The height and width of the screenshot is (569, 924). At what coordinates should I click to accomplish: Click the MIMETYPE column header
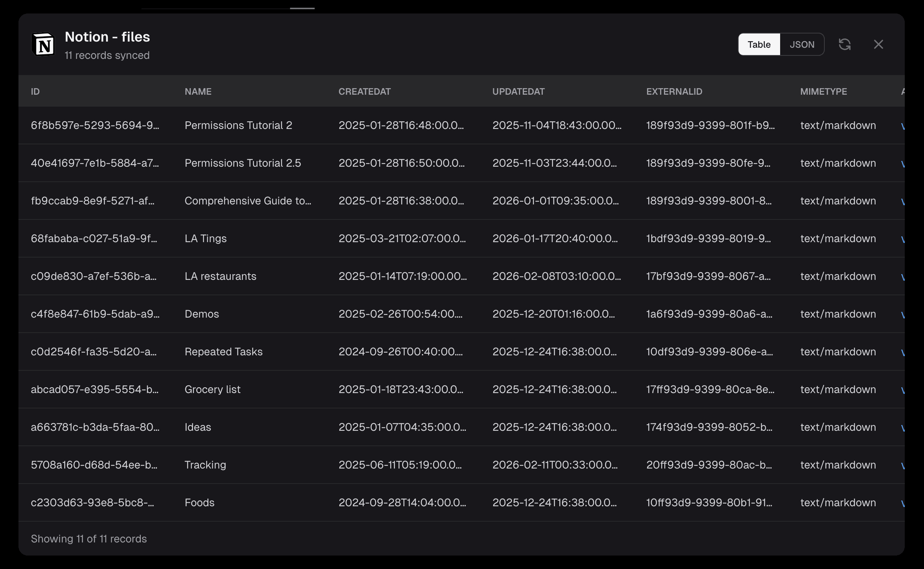pyautogui.click(x=823, y=92)
